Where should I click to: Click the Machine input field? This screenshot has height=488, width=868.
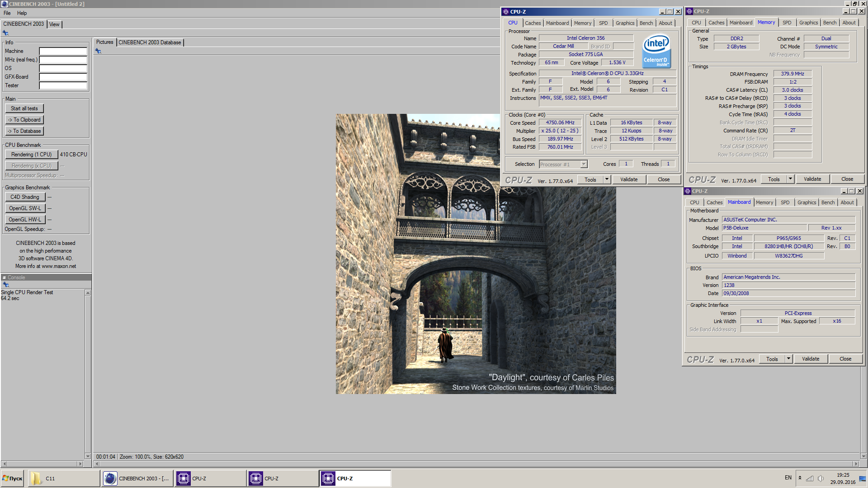tap(63, 51)
